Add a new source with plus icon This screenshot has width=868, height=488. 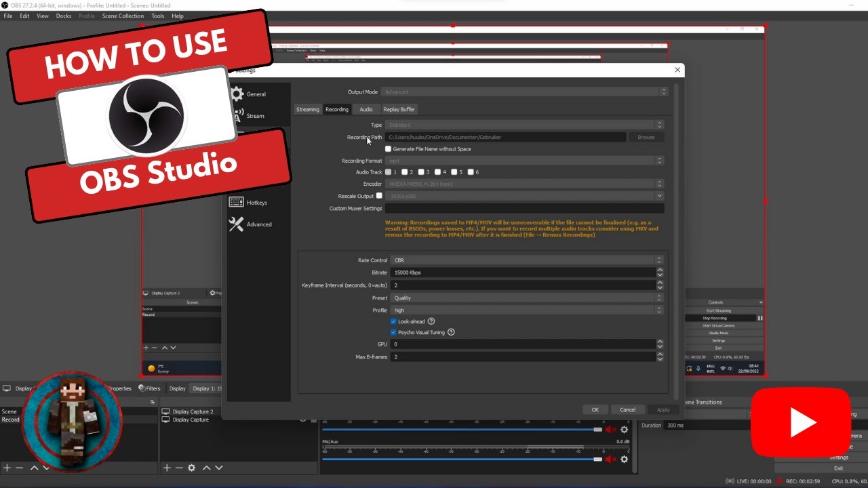point(167,468)
